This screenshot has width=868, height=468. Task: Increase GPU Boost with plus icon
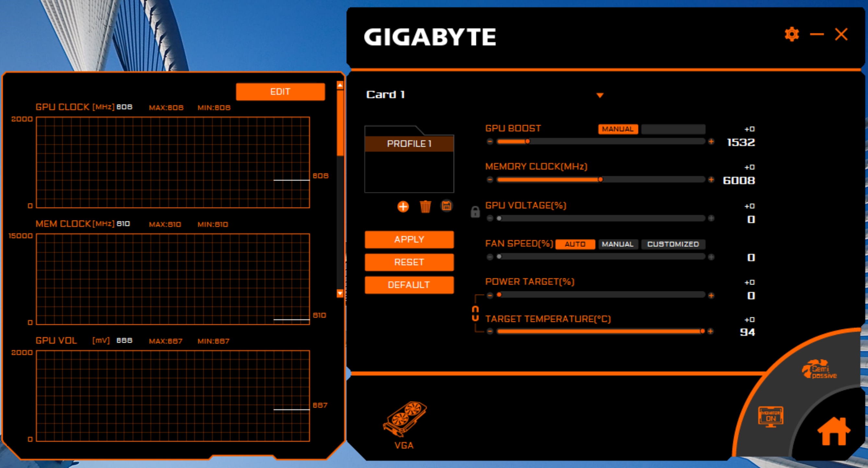[x=711, y=142]
